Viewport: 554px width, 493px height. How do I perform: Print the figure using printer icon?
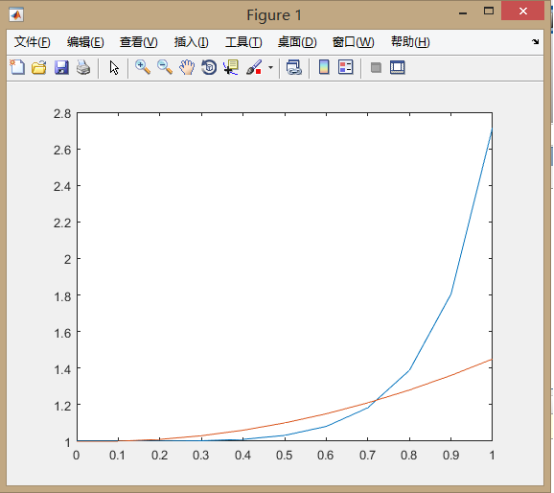tap(83, 67)
